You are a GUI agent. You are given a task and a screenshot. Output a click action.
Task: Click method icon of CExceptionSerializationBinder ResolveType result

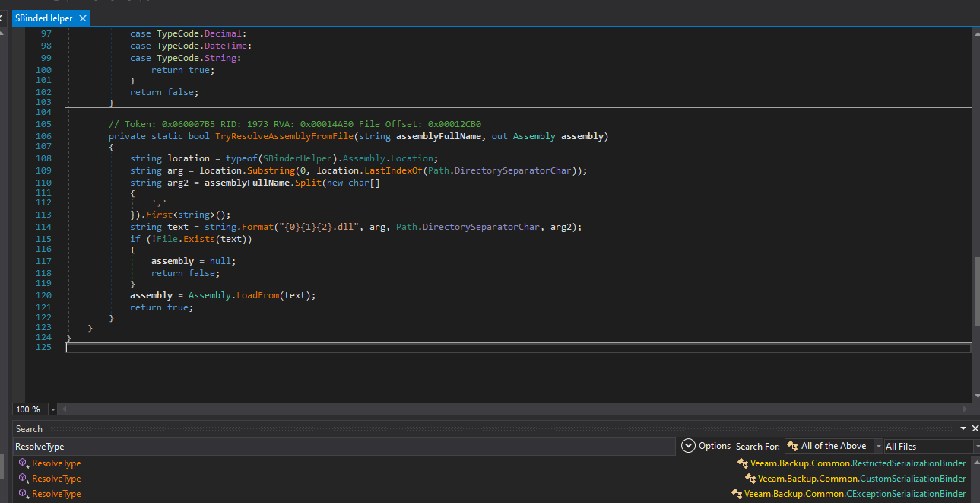(24, 494)
